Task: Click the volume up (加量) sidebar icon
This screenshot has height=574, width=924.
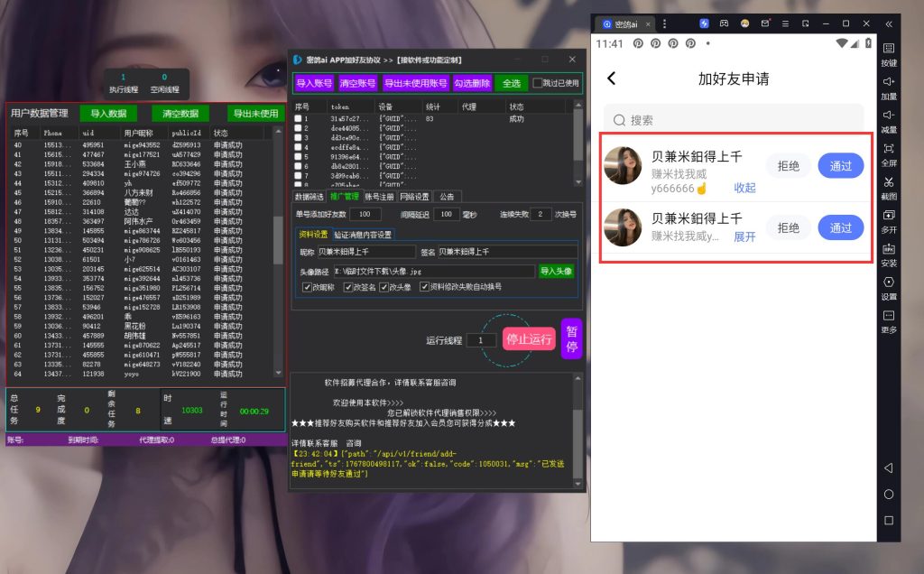Action: coord(889,86)
